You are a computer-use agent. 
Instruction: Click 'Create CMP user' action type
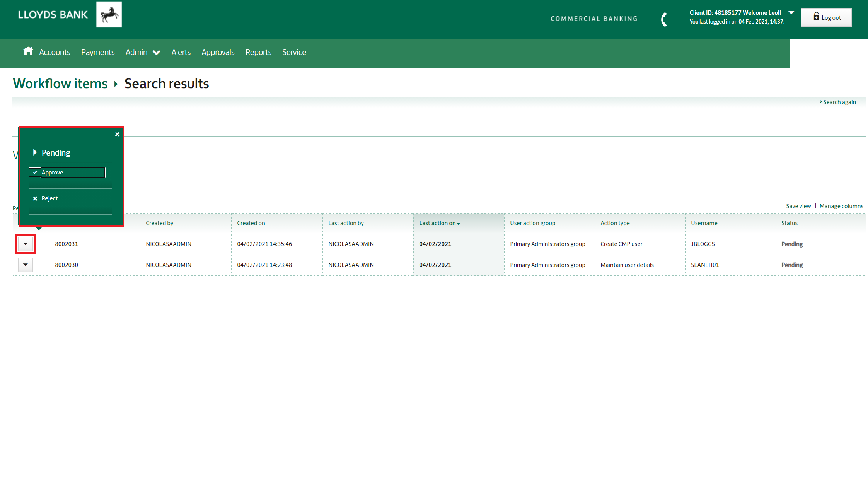click(x=621, y=244)
